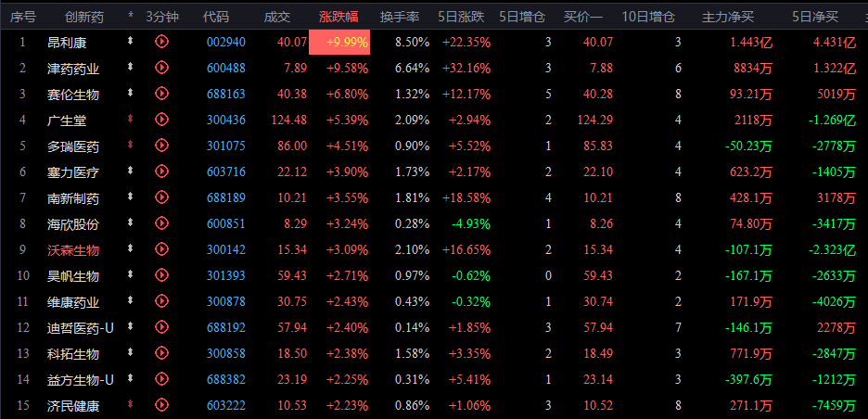Click the 10日增仓 column header
The image size is (868, 419).
coord(648,18)
